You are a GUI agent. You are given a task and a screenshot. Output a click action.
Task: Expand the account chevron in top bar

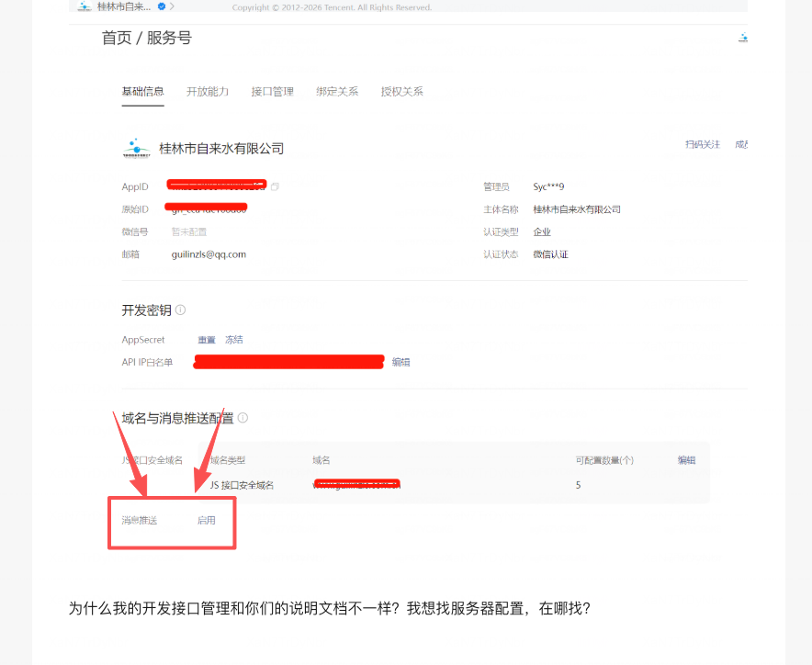[x=172, y=6]
